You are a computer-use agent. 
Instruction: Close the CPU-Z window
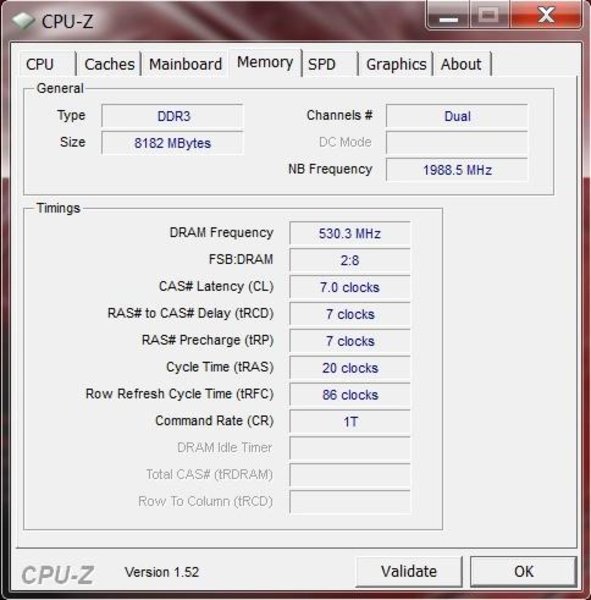545,15
